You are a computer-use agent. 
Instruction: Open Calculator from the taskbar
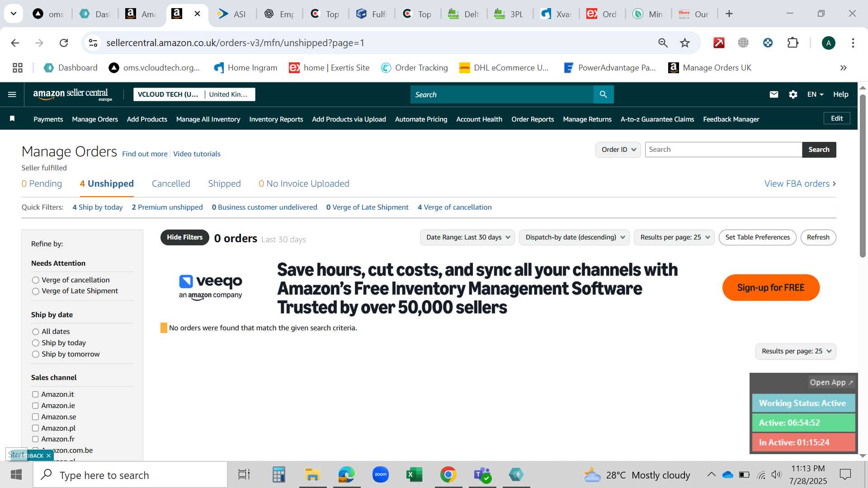[278, 475]
